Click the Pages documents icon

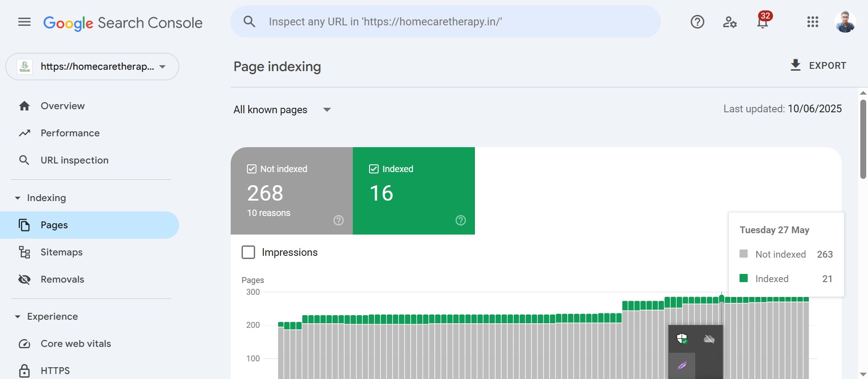(24, 225)
